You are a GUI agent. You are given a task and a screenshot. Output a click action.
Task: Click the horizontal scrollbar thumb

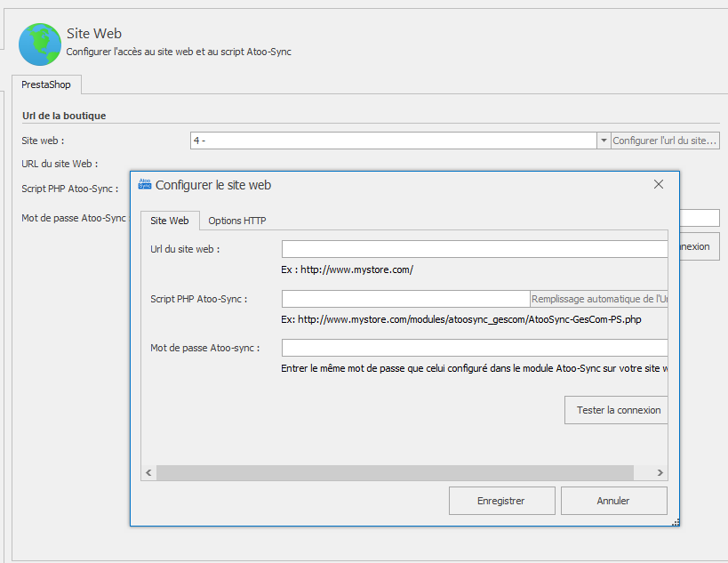click(x=395, y=472)
